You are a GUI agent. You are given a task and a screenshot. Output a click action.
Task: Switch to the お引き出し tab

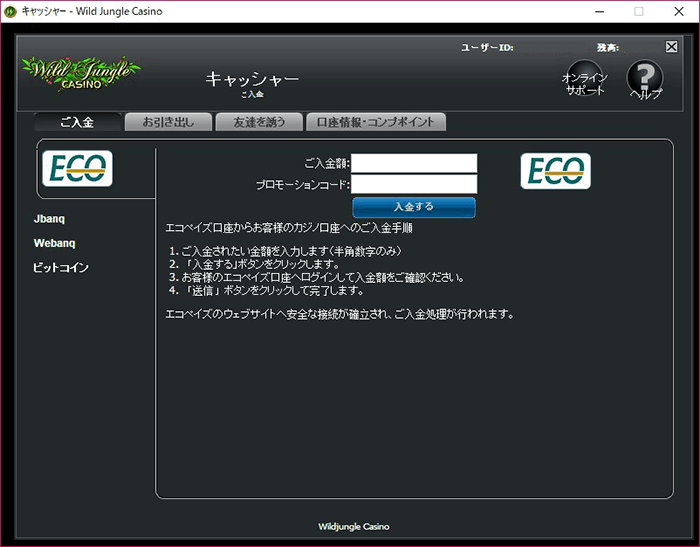[168, 122]
